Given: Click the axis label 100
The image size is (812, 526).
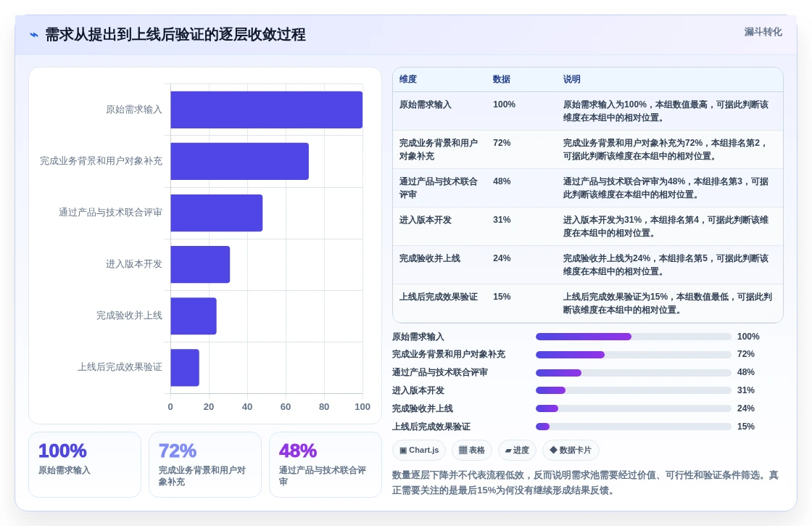Looking at the screenshot, I should [362, 407].
